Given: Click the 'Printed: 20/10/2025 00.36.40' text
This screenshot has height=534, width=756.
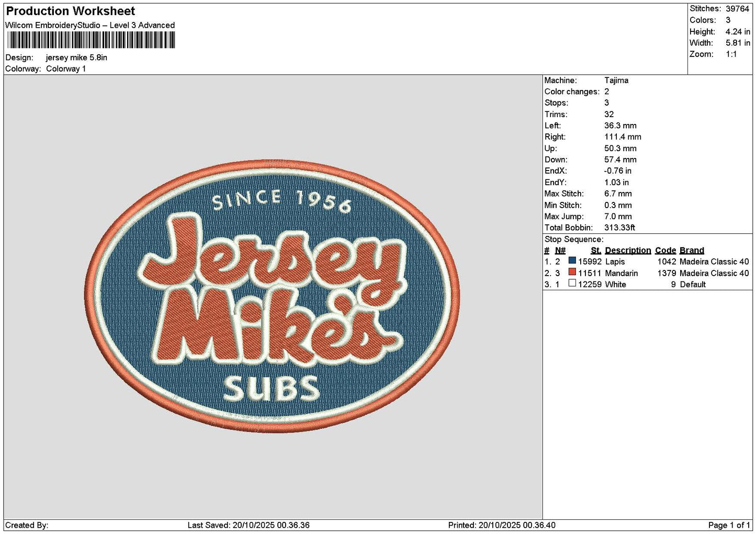Looking at the screenshot, I should coord(502,525).
